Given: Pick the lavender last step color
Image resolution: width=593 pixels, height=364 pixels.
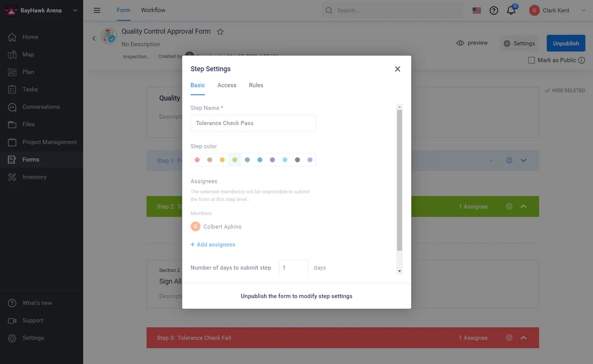Looking at the screenshot, I should click(310, 160).
